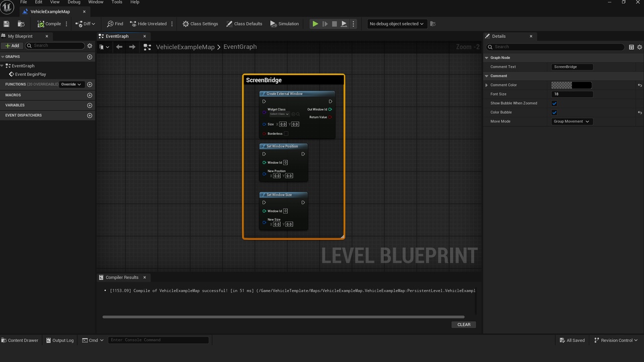Click the VehicleExampleMap breadcrumb

point(185,47)
